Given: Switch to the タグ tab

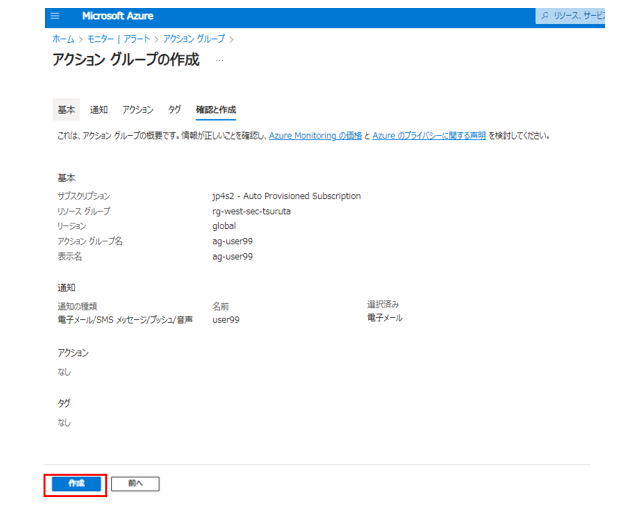Looking at the screenshot, I should click(x=174, y=110).
